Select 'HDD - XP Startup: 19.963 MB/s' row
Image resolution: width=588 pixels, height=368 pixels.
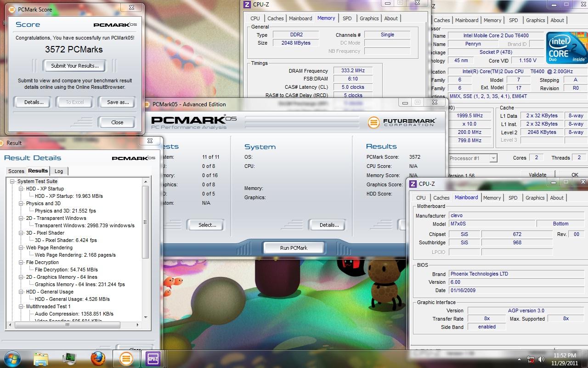point(69,196)
